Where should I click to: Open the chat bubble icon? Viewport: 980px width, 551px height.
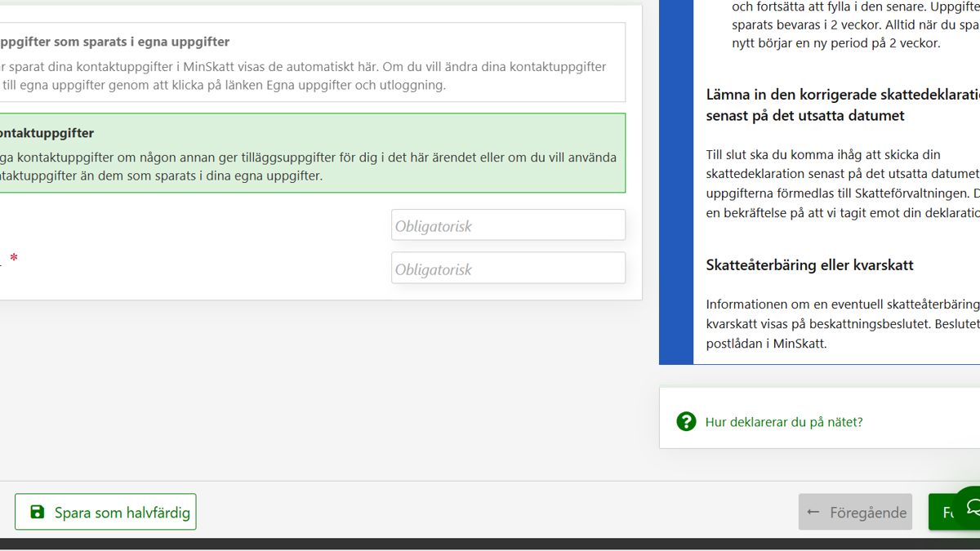point(972,507)
